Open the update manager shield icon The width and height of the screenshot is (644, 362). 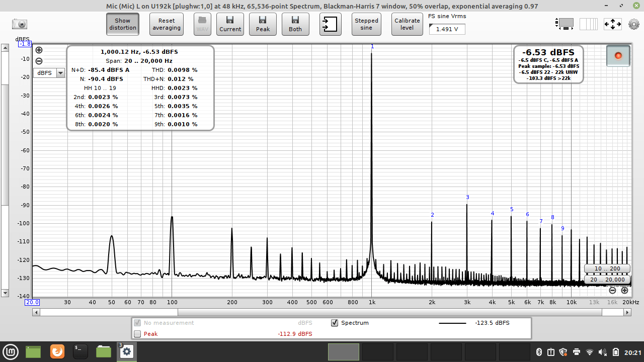tap(563, 352)
